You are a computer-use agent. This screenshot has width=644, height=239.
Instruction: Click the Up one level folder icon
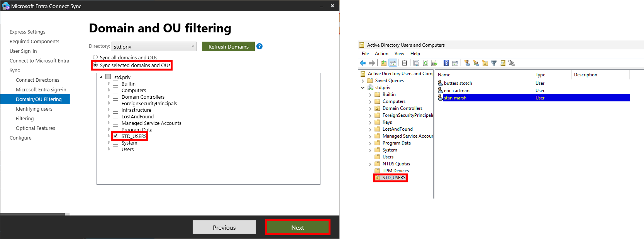384,63
